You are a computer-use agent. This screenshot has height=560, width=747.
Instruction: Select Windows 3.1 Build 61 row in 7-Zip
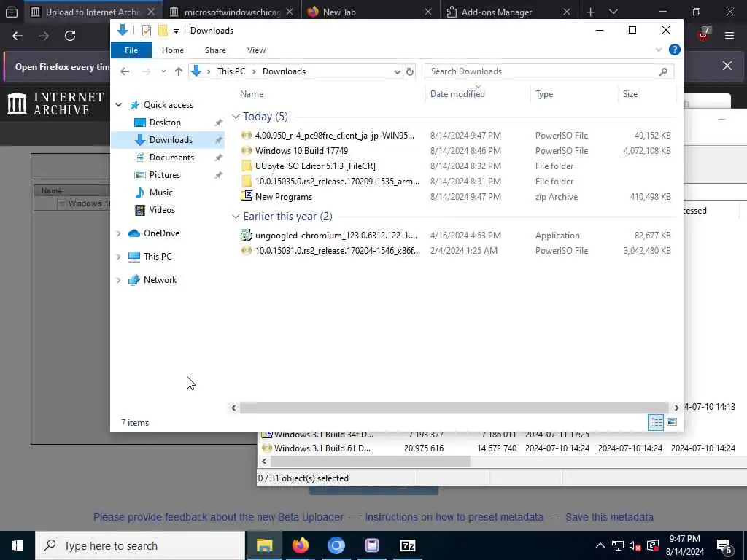tap(502, 448)
